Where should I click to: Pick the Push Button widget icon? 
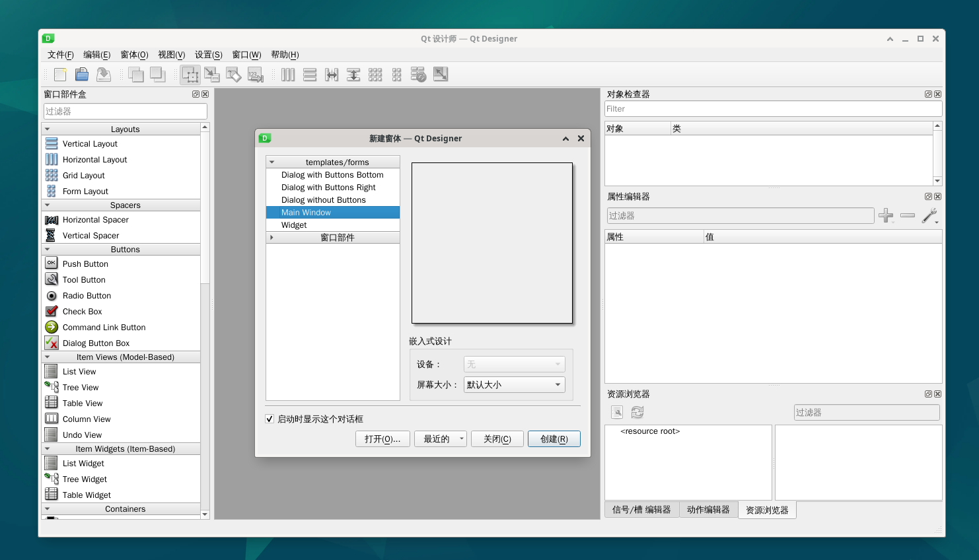(52, 263)
